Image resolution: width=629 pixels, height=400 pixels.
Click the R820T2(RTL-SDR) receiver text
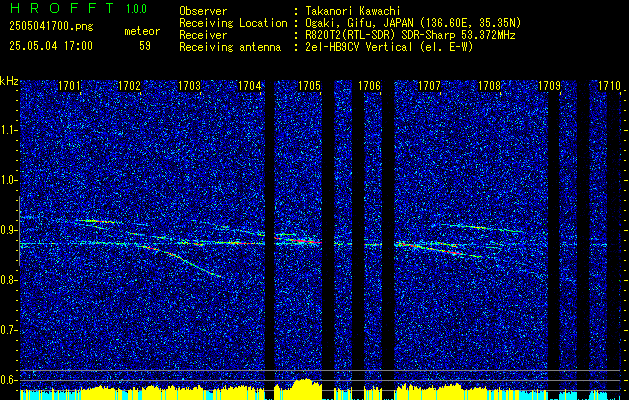pyautogui.click(x=410, y=35)
